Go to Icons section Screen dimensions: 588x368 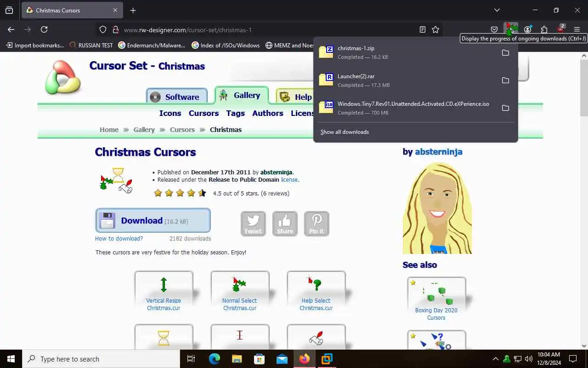[170, 113]
